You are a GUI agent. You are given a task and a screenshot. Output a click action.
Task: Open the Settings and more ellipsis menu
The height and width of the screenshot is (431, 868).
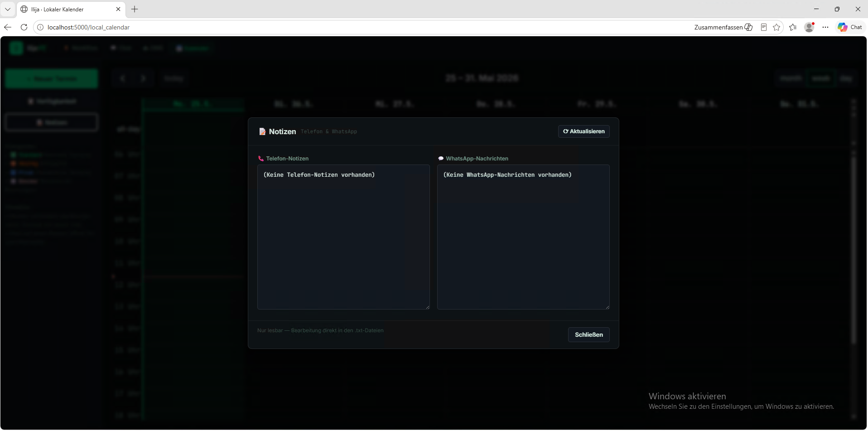825,27
